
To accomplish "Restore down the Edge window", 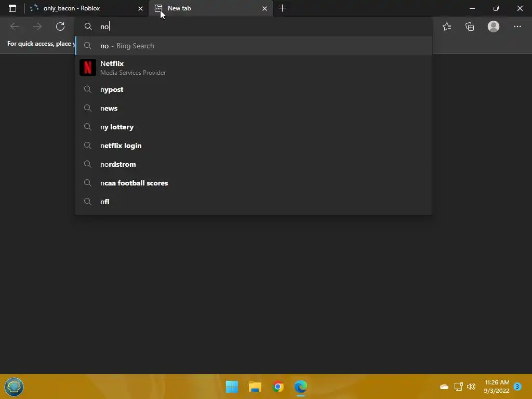I will 496,8.
